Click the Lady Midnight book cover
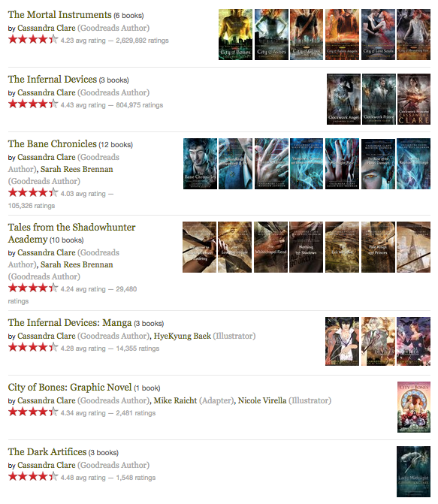This screenshot has height=504, width=438. (413, 472)
